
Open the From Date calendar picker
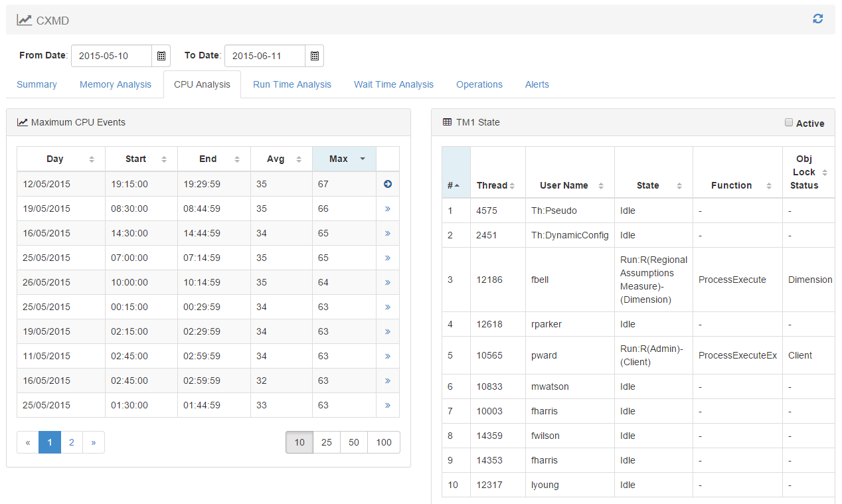pos(161,56)
